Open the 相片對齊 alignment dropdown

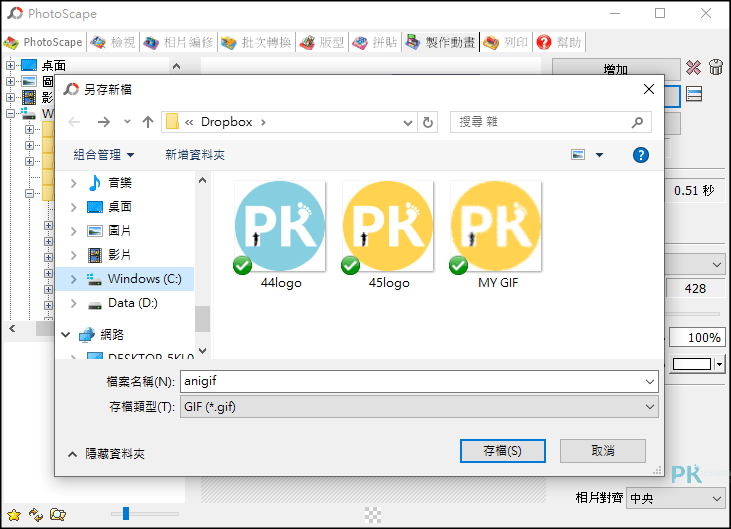point(676,498)
